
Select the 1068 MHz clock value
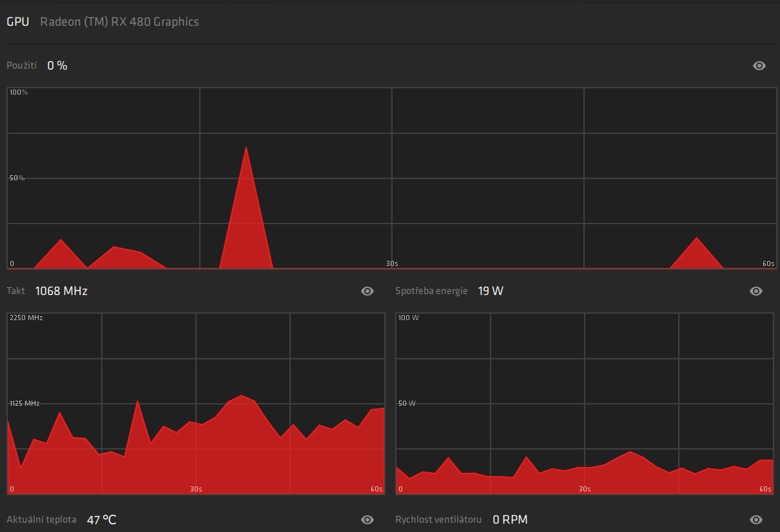(x=61, y=291)
